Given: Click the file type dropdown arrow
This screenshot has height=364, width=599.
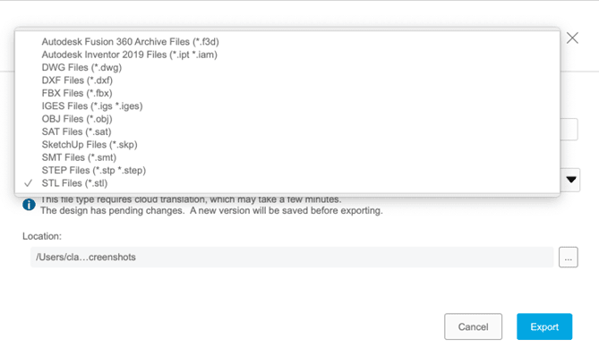Looking at the screenshot, I should pos(571,181).
